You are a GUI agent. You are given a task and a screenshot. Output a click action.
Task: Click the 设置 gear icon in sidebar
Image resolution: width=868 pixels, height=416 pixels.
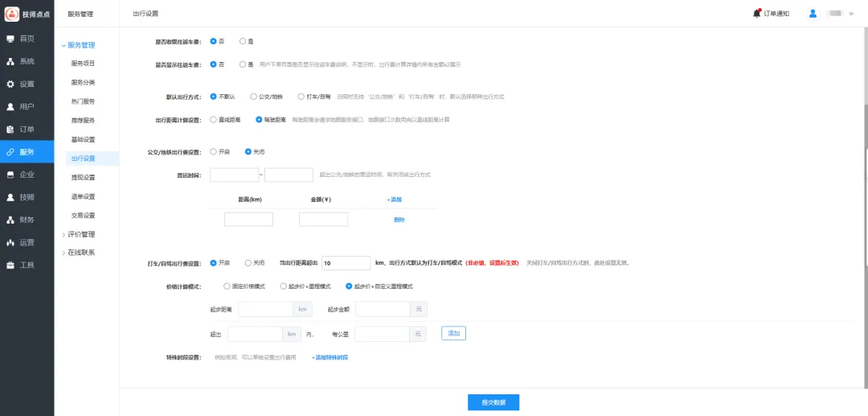[10, 84]
